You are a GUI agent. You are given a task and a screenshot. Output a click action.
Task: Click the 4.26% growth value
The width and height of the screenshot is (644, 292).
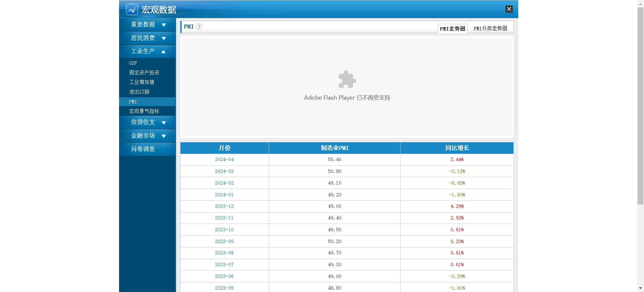(x=457, y=206)
